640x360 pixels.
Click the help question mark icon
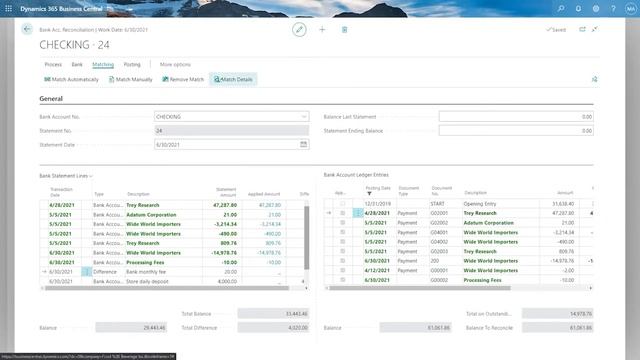coord(613,9)
